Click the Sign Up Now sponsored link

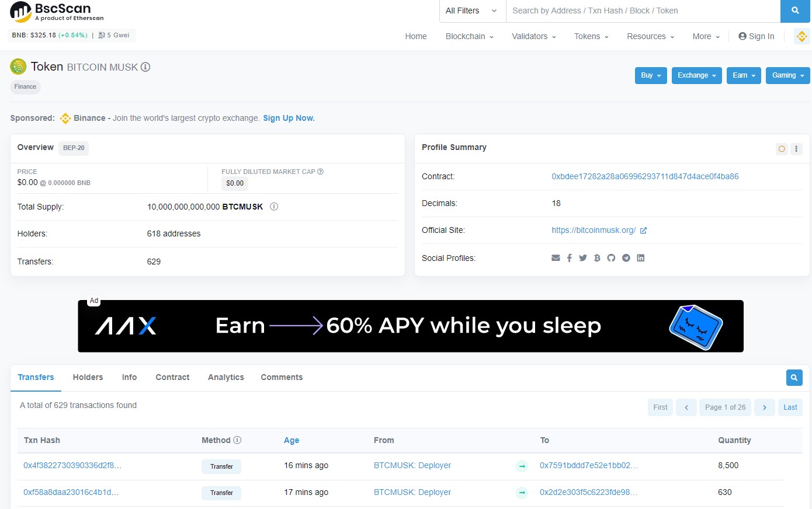coord(289,118)
